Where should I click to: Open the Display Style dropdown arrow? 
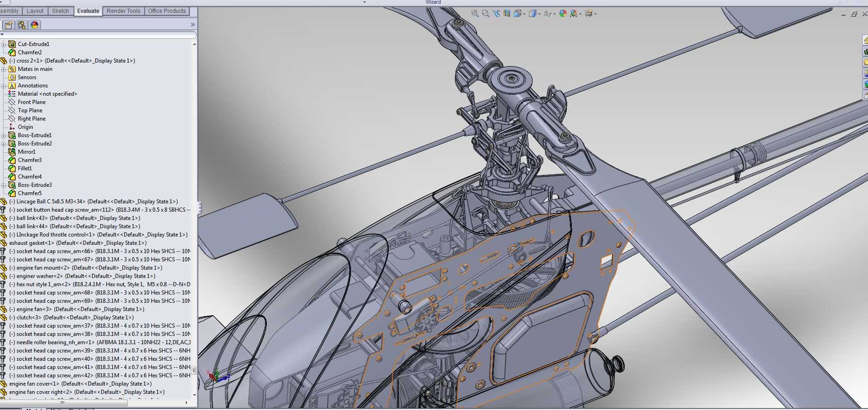click(x=539, y=14)
